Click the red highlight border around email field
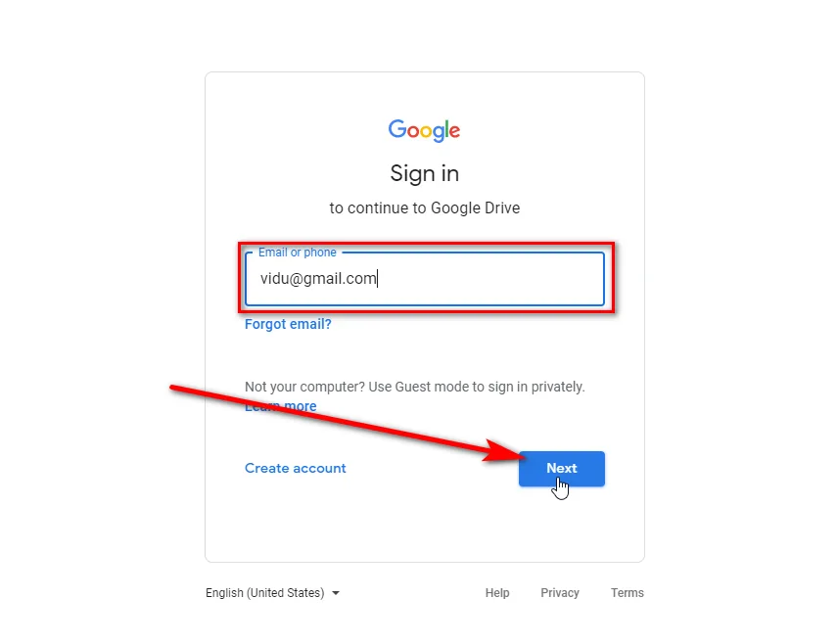 tap(426, 244)
